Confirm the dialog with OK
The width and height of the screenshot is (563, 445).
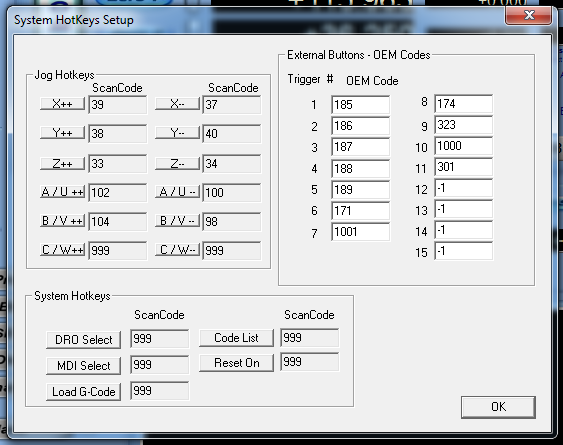498,407
